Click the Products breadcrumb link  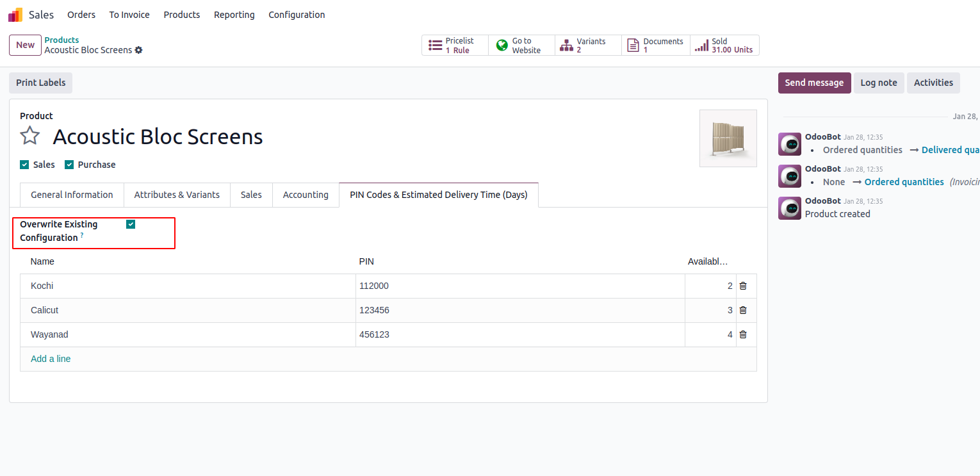[x=61, y=40]
